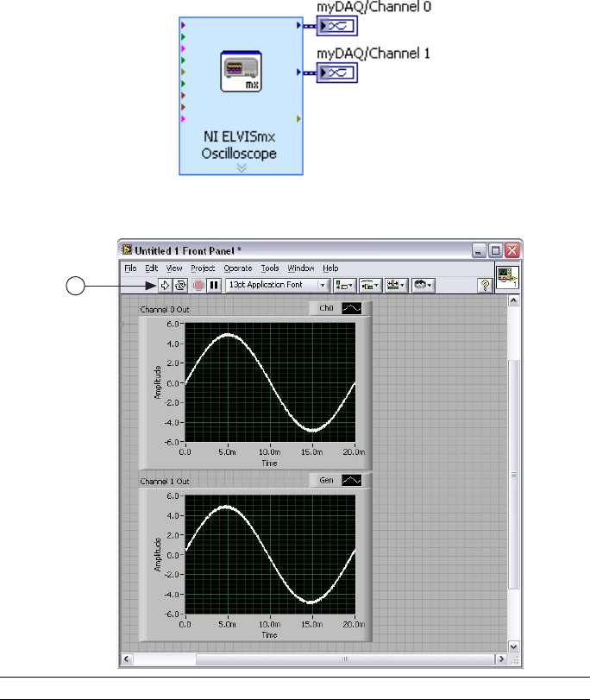590x700 pixels.
Task: Click the LabVIEW icon in window title bar
Action: (128, 249)
